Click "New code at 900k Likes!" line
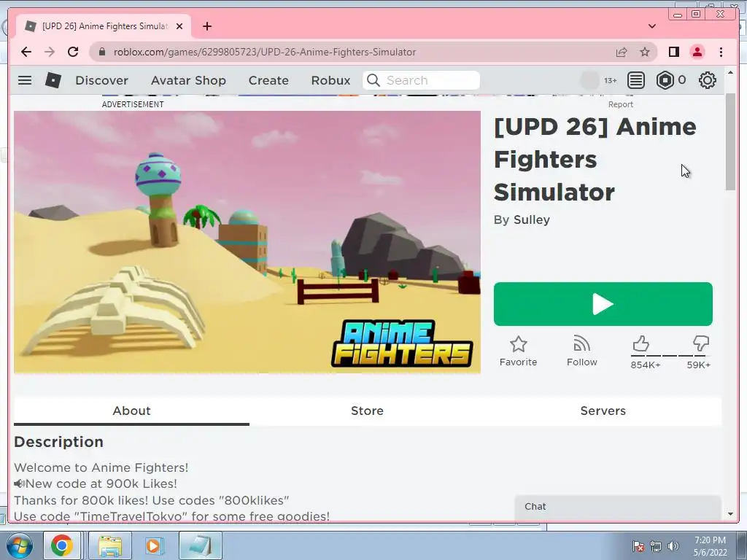 click(x=101, y=484)
